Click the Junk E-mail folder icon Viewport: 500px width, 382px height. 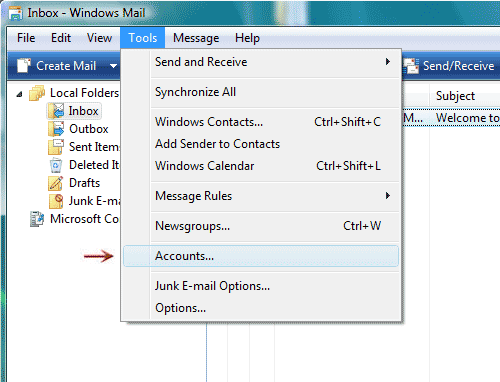[x=56, y=201]
